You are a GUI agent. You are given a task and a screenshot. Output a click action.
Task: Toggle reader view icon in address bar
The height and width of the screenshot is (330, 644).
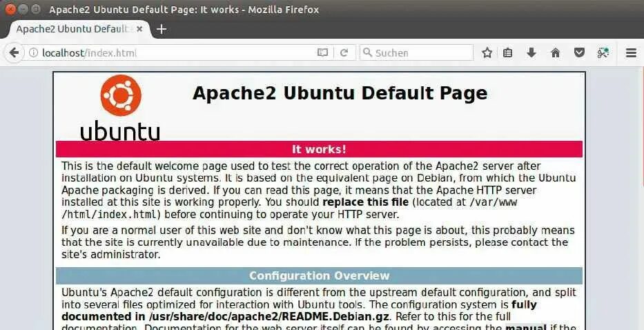(323, 52)
